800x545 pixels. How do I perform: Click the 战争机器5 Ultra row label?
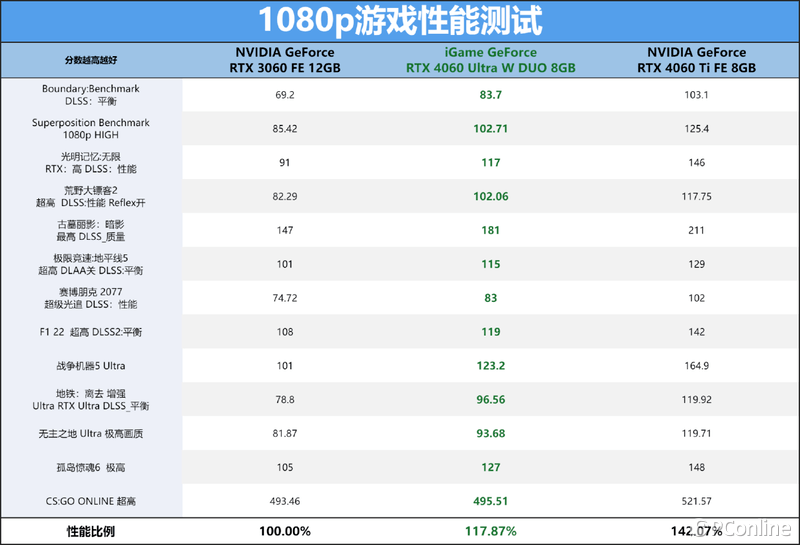pyautogui.click(x=91, y=366)
